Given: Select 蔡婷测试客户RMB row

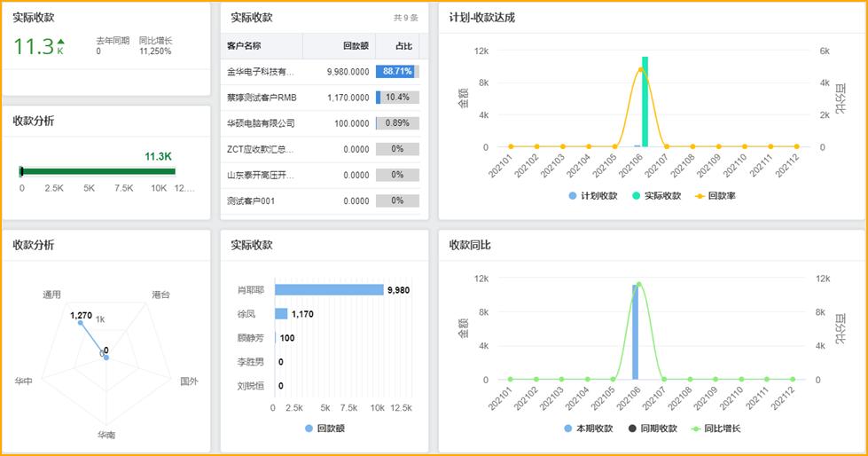Looking at the screenshot, I should (x=321, y=98).
